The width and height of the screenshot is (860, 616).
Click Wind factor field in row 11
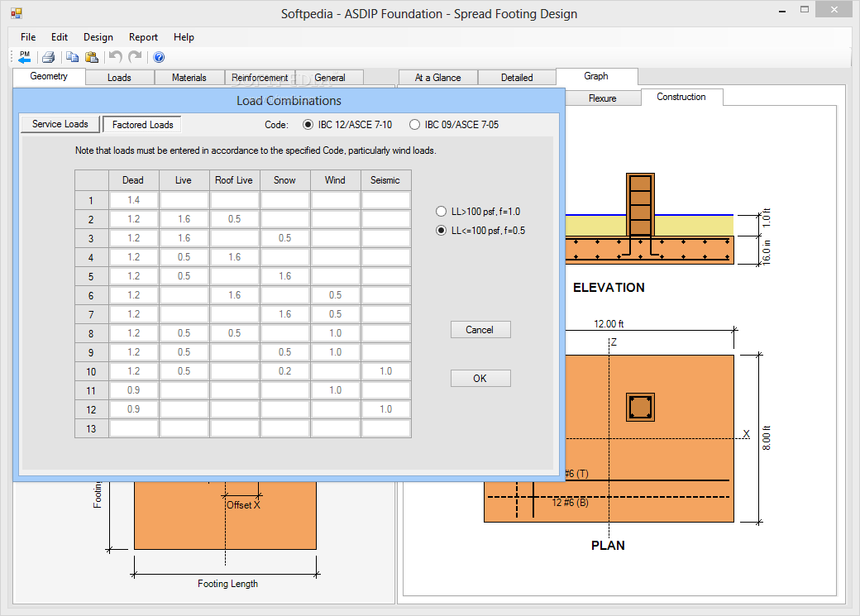[336, 390]
